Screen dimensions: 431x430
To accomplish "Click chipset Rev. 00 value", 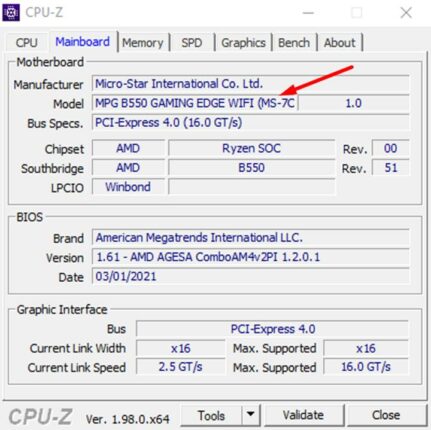I will 390,148.
